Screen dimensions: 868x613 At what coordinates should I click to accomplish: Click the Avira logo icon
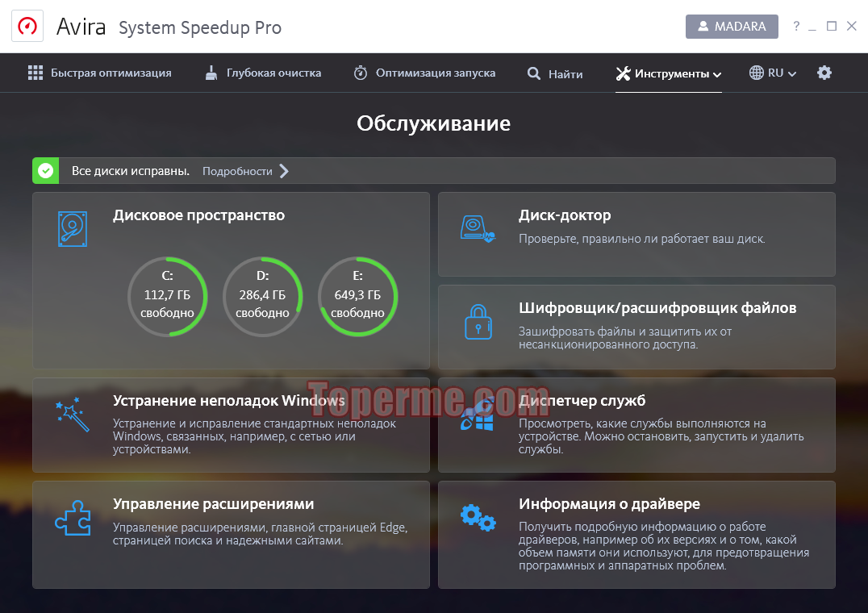click(x=27, y=26)
